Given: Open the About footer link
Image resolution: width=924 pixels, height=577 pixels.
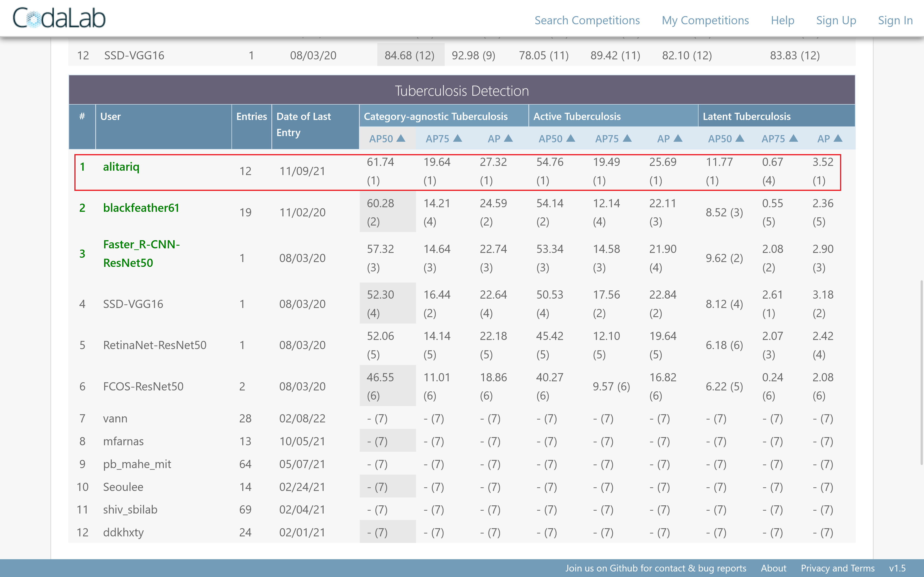Looking at the screenshot, I should [774, 568].
